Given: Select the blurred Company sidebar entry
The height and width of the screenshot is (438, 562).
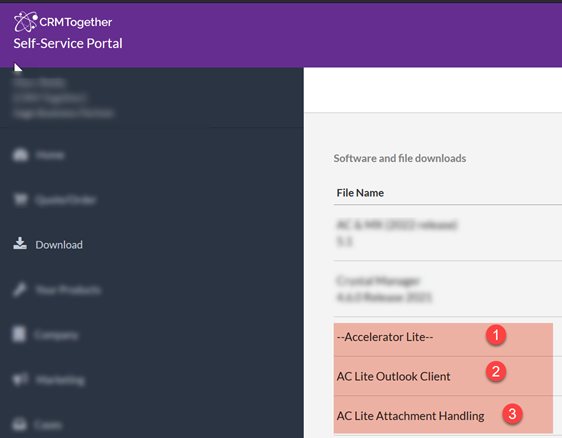Looking at the screenshot, I should [56, 335].
